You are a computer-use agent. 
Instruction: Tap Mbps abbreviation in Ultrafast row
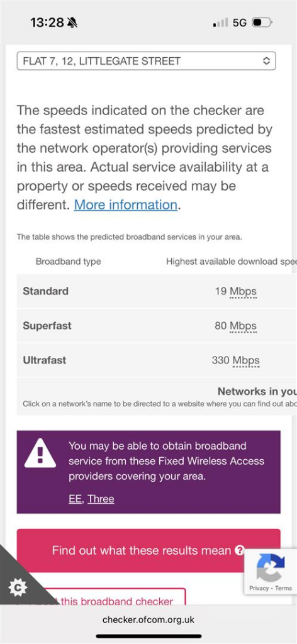point(246,360)
